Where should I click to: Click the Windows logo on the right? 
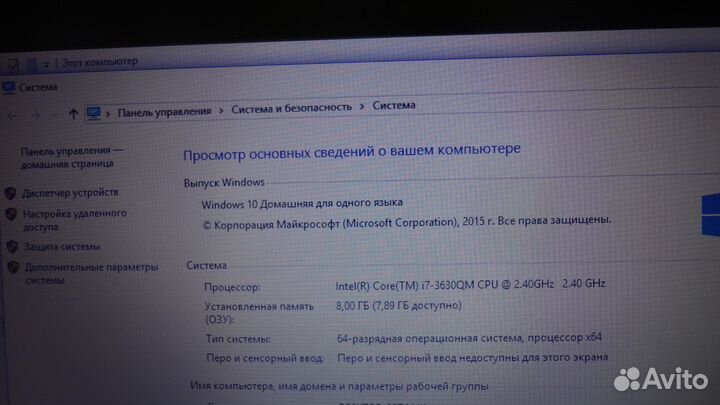(710, 215)
